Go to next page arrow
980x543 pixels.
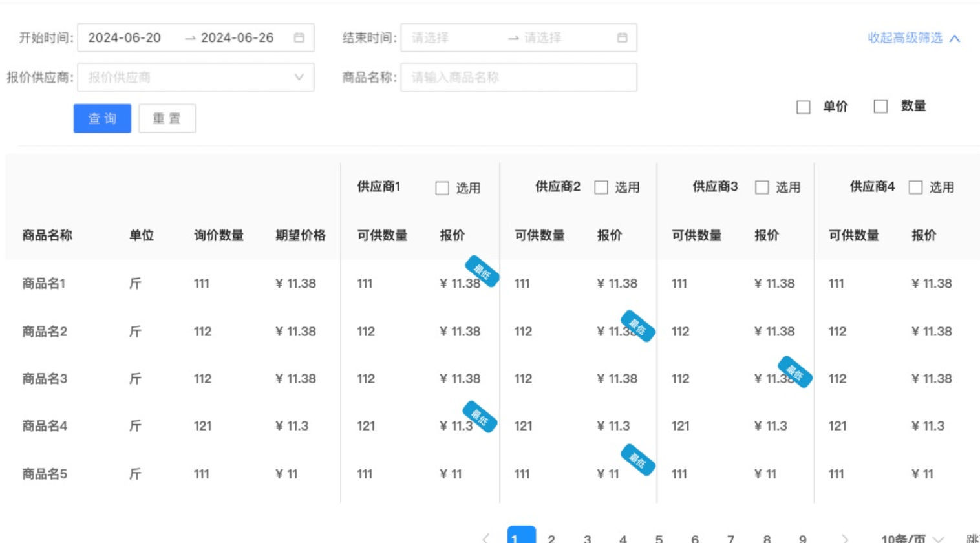pos(845,538)
